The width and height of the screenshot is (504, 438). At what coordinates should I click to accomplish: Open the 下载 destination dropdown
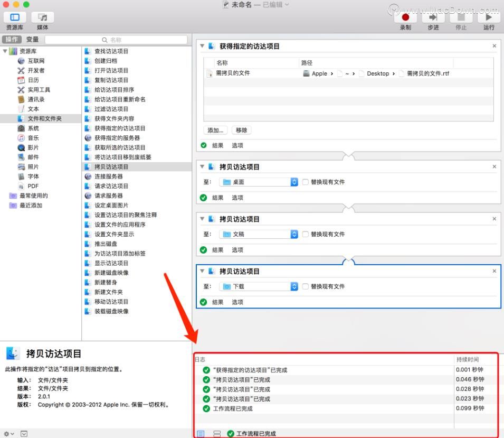pyautogui.click(x=259, y=286)
